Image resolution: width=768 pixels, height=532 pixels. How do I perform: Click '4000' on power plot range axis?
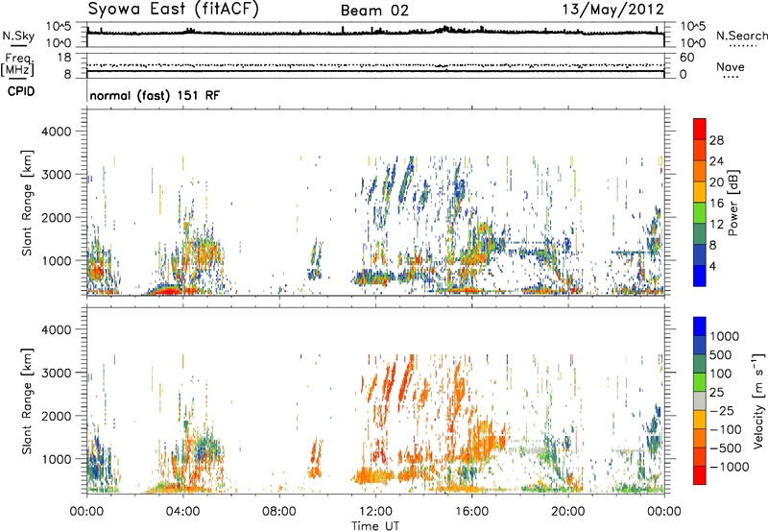point(56,132)
